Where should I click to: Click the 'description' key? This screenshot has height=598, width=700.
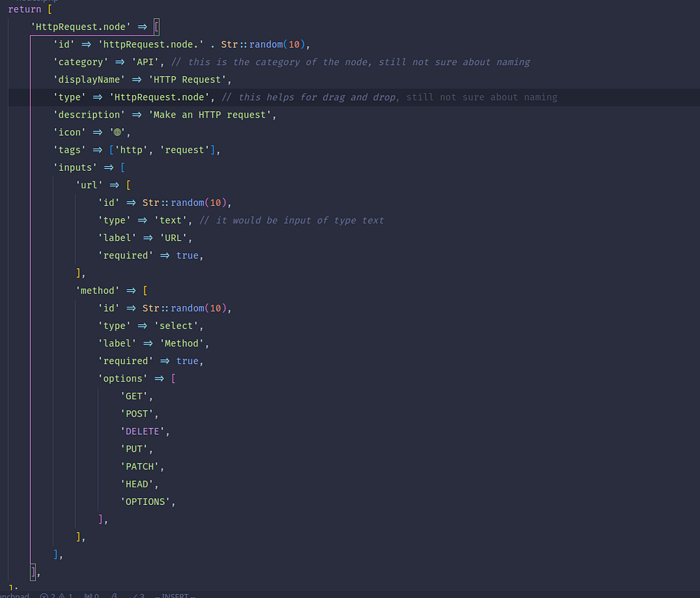click(90, 115)
